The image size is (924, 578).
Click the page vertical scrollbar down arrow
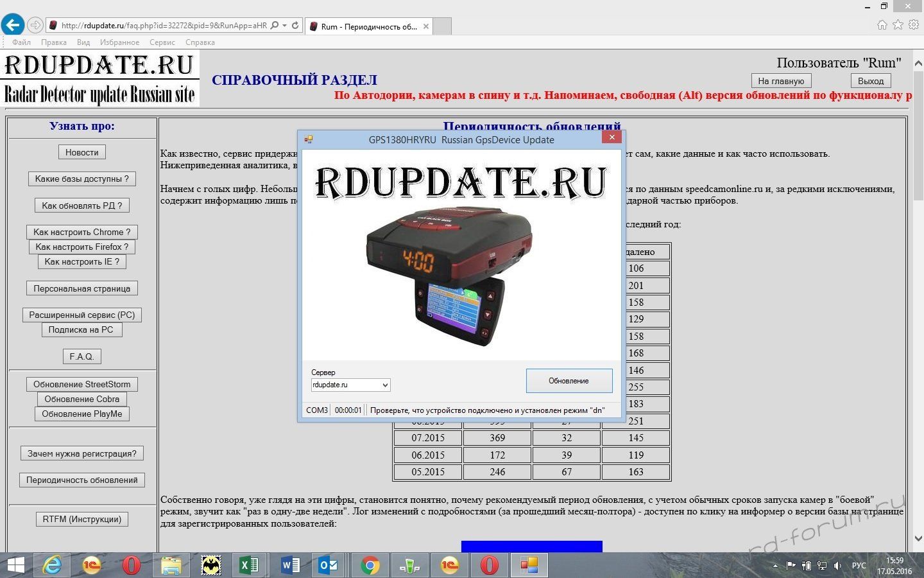[918, 539]
